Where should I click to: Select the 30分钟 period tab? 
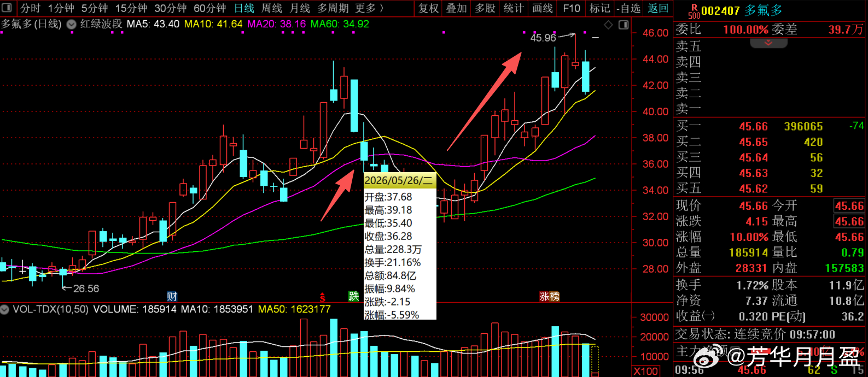point(171,8)
